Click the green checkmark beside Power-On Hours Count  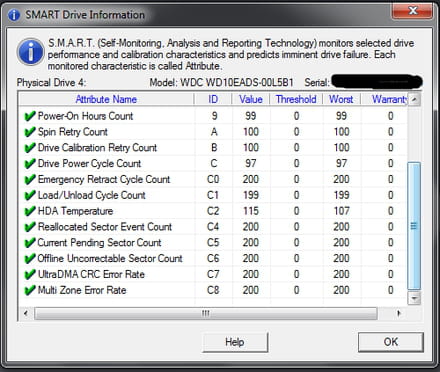30,116
